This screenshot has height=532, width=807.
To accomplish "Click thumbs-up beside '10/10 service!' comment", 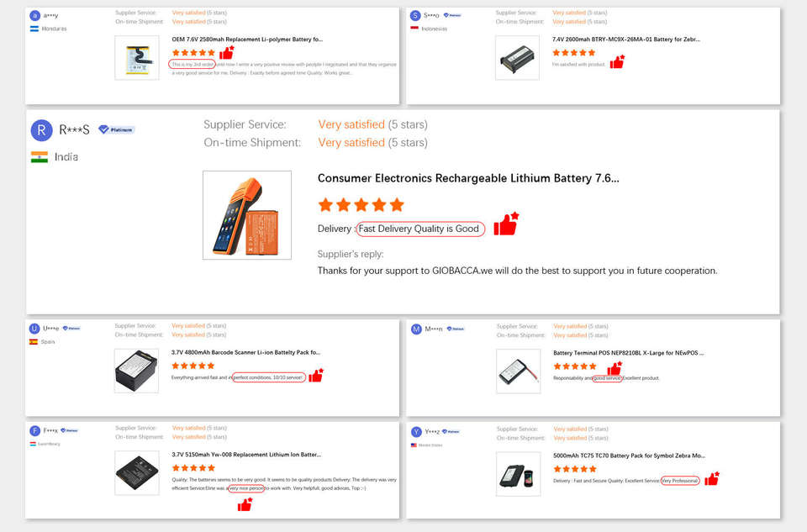I will [x=315, y=375].
